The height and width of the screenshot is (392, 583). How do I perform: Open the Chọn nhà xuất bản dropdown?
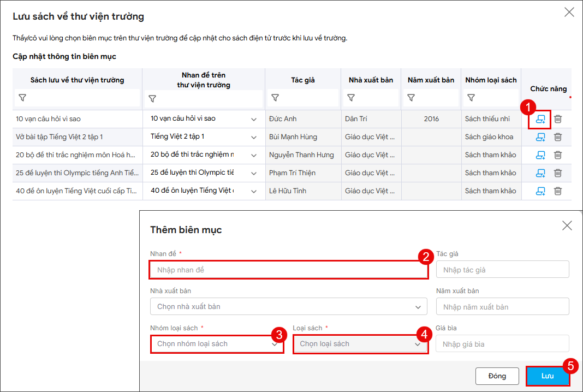coord(289,307)
